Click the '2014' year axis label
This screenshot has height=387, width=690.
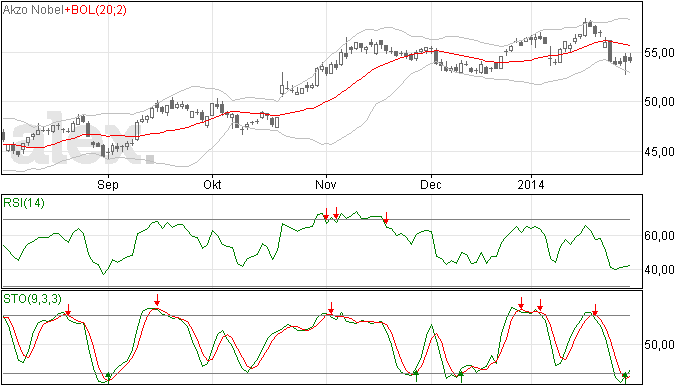pos(531,184)
